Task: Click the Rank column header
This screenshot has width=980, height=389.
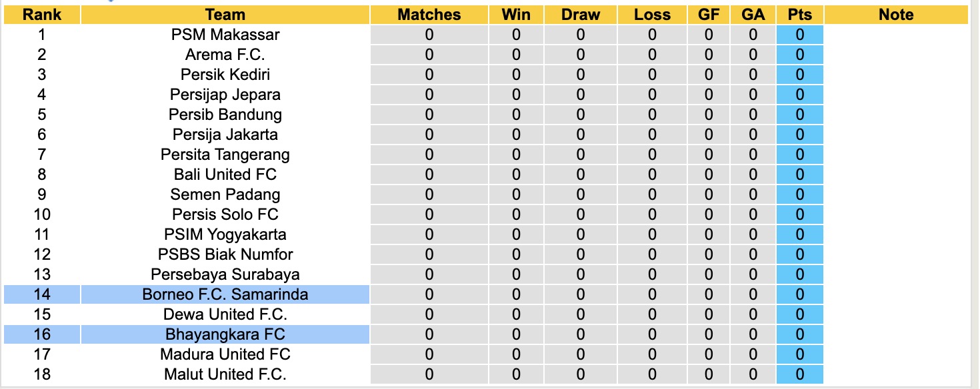Action: click(41, 15)
